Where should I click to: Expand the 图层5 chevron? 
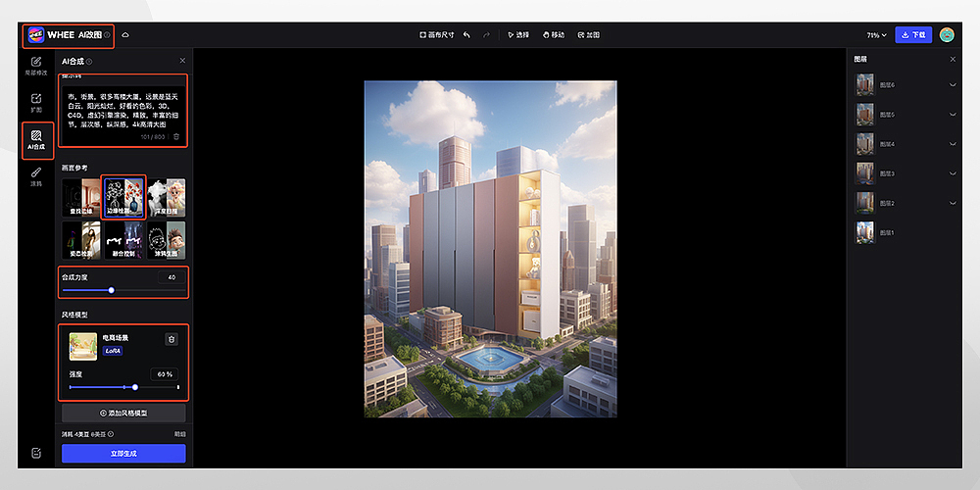(953, 115)
